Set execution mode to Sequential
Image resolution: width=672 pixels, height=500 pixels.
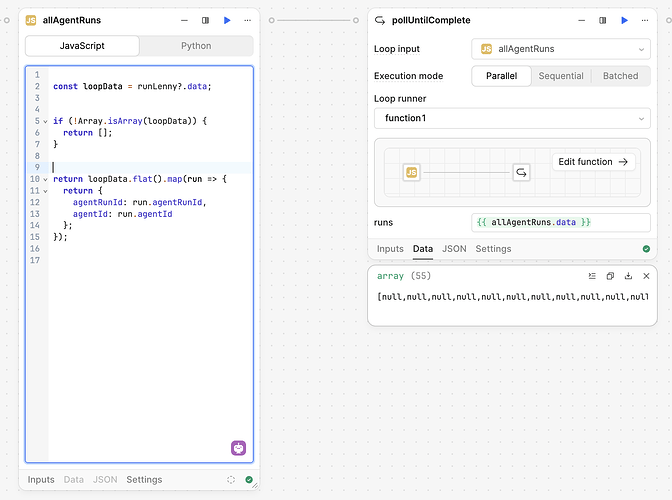[561, 76]
